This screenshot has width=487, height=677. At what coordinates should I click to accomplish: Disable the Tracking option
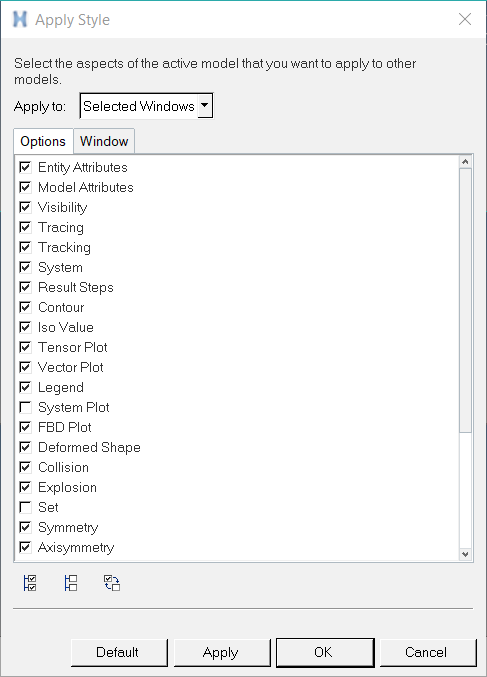tap(25, 247)
